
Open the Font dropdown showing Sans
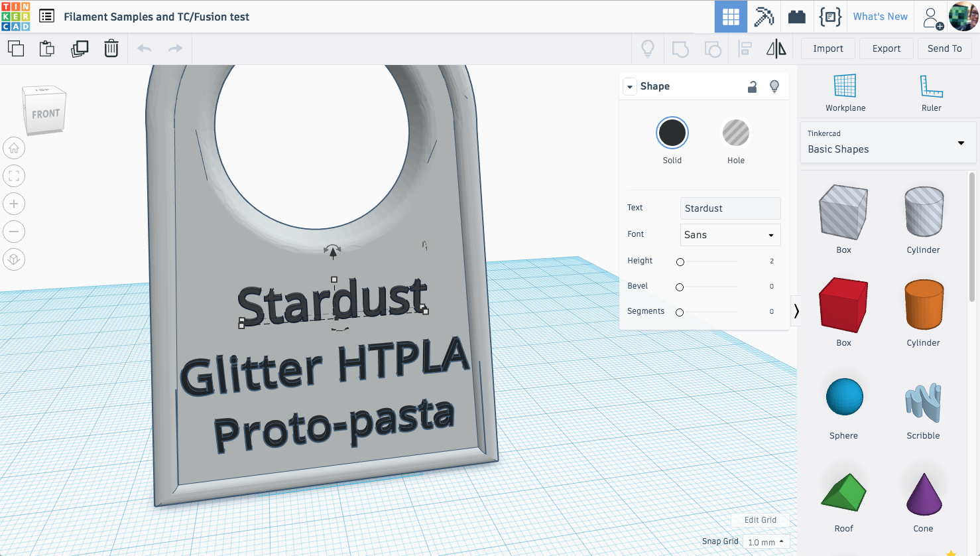coord(731,235)
